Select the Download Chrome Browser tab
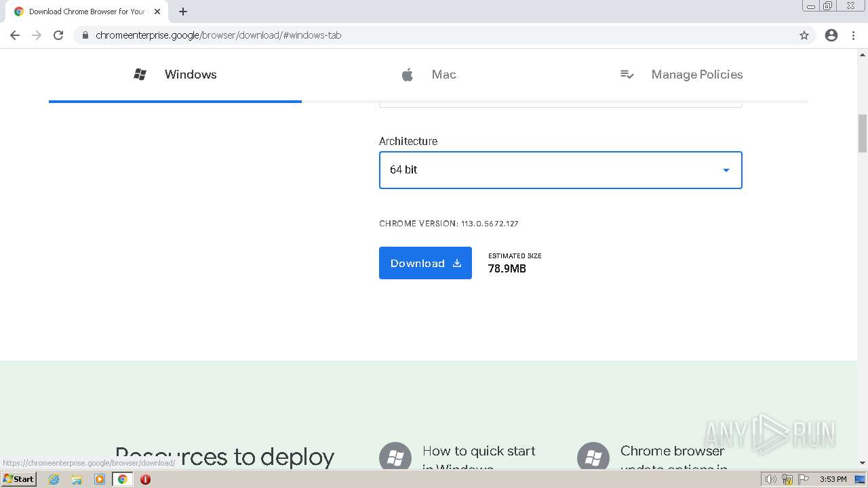Image resolution: width=868 pixels, height=488 pixels. [x=87, y=12]
